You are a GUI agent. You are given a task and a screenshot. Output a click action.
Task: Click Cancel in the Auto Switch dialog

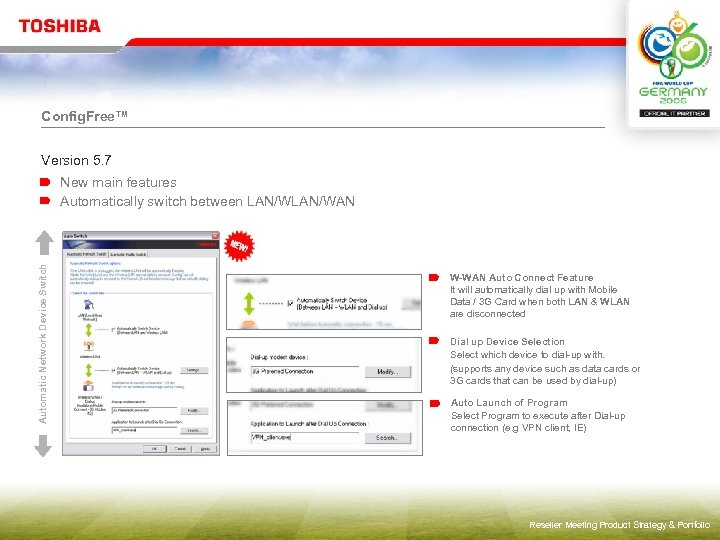click(x=180, y=449)
